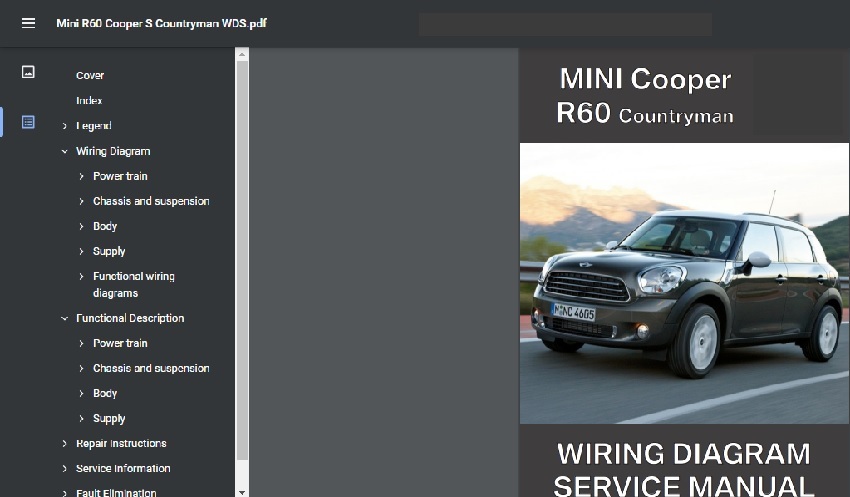Image resolution: width=850 pixels, height=497 pixels.
Task: Go to Wiring Diagram bookmark text
Action: click(x=113, y=151)
